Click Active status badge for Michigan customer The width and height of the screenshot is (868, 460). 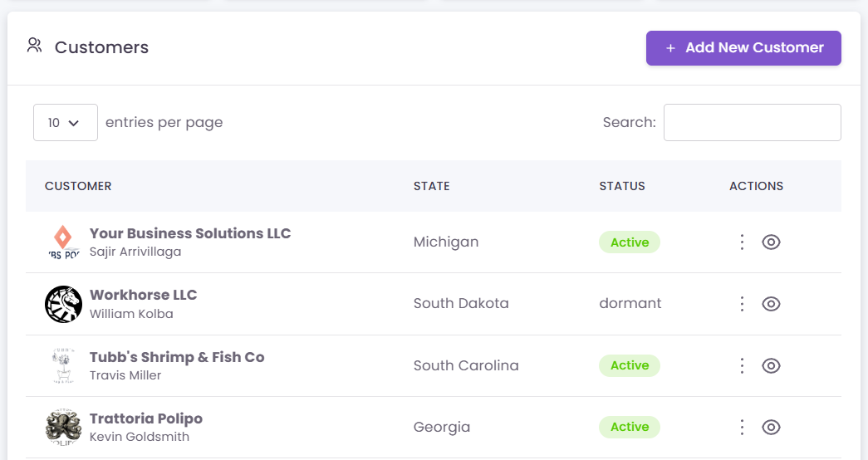(629, 242)
